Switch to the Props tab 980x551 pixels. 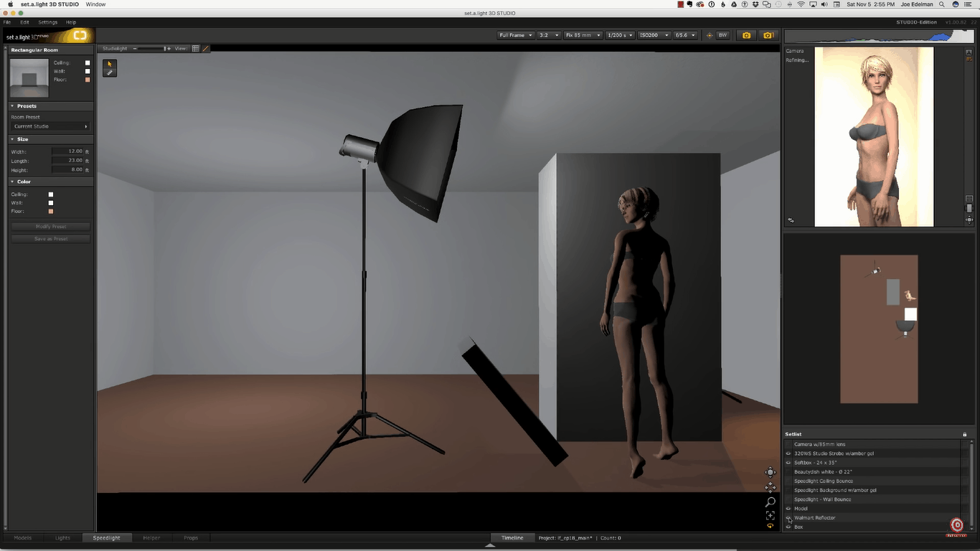(191, 537)
